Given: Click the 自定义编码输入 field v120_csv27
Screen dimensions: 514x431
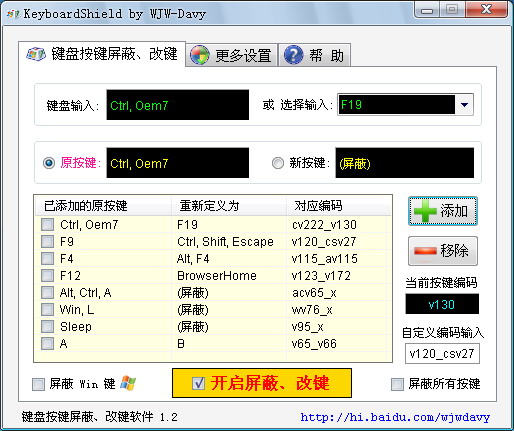Looking at the screenshot, I should pos(442,353).
